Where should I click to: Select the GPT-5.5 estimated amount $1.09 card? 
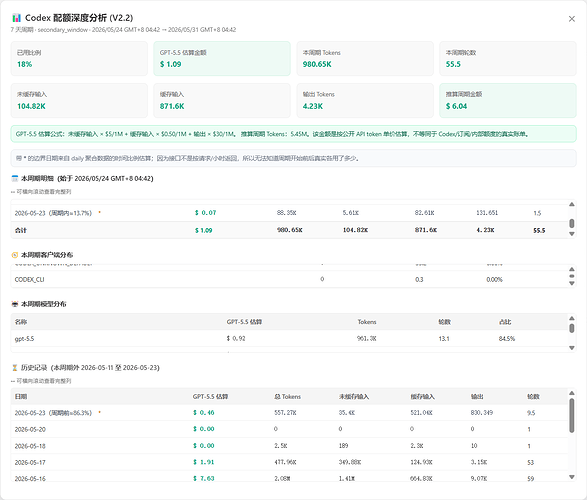pyautogui.click(x=222, y=58)
